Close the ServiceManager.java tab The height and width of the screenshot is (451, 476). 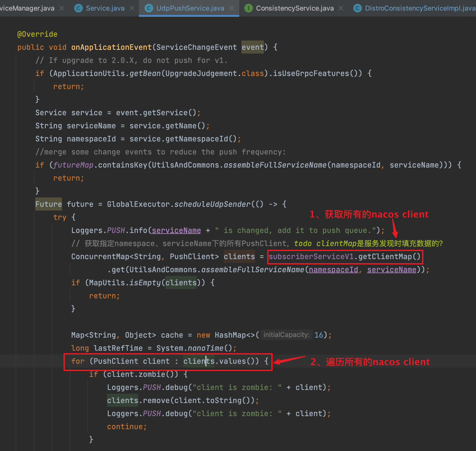coord(62,8)
